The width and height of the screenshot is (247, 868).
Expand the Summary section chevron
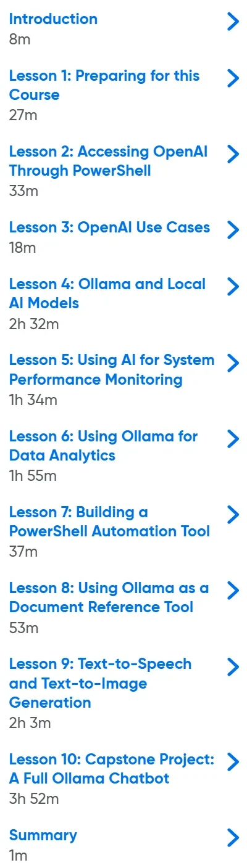coord(233,838)
